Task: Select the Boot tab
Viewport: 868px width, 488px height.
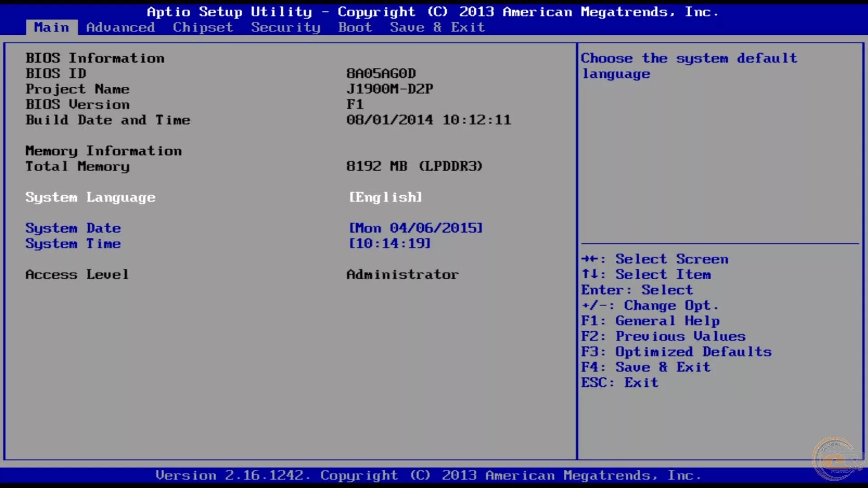Action: [355, 27]
